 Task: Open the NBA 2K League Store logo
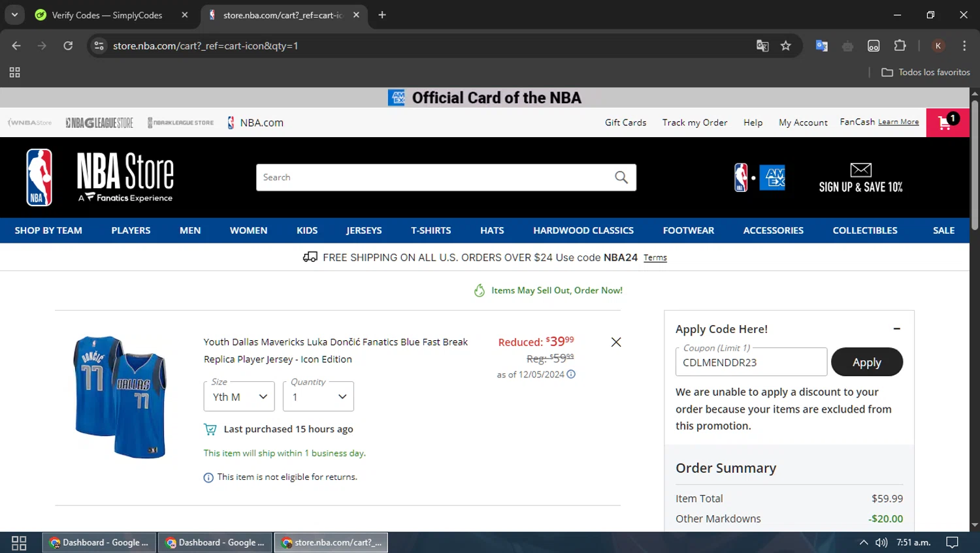coord(181,123)
